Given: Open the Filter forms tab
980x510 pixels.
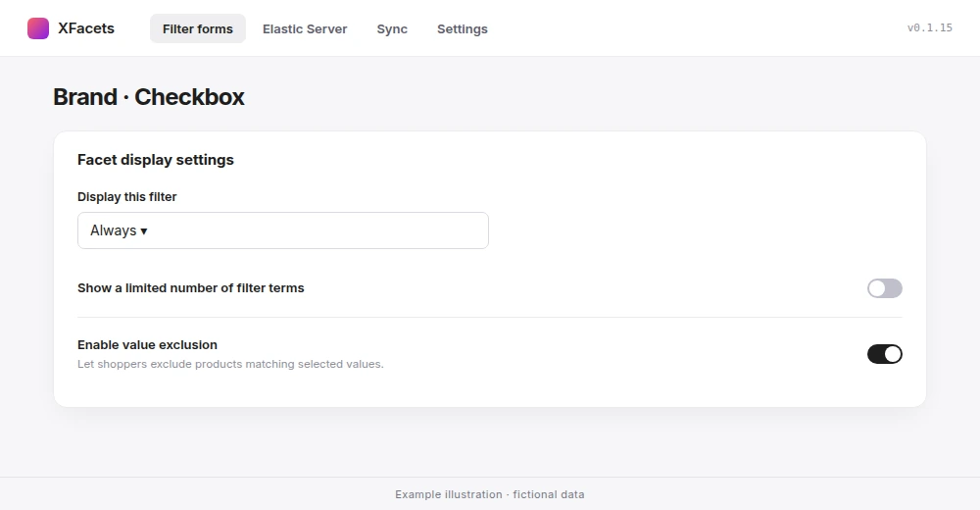Looking at the screenshot, I should tap(198, 28).
